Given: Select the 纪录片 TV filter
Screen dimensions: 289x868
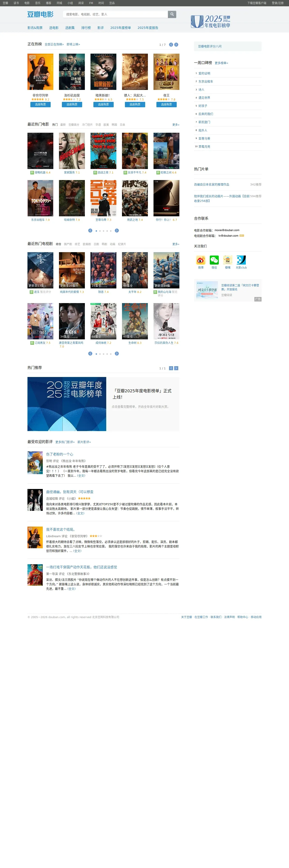Looking at the screenshot, I should point(122,244).
